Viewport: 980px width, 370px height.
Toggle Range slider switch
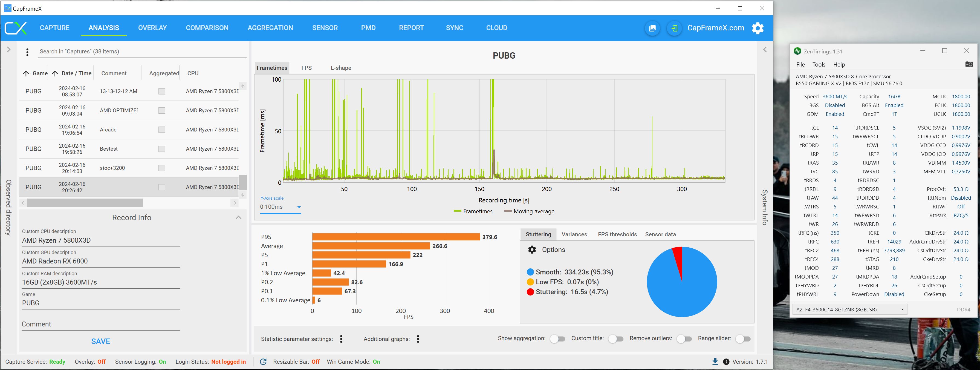coord(743,339)
